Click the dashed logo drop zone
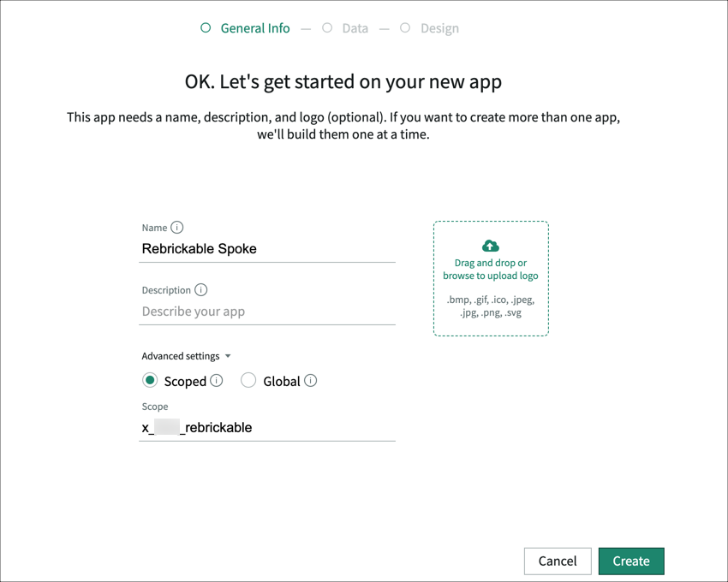This screenshot has width=728, height=582. point(491,279)
